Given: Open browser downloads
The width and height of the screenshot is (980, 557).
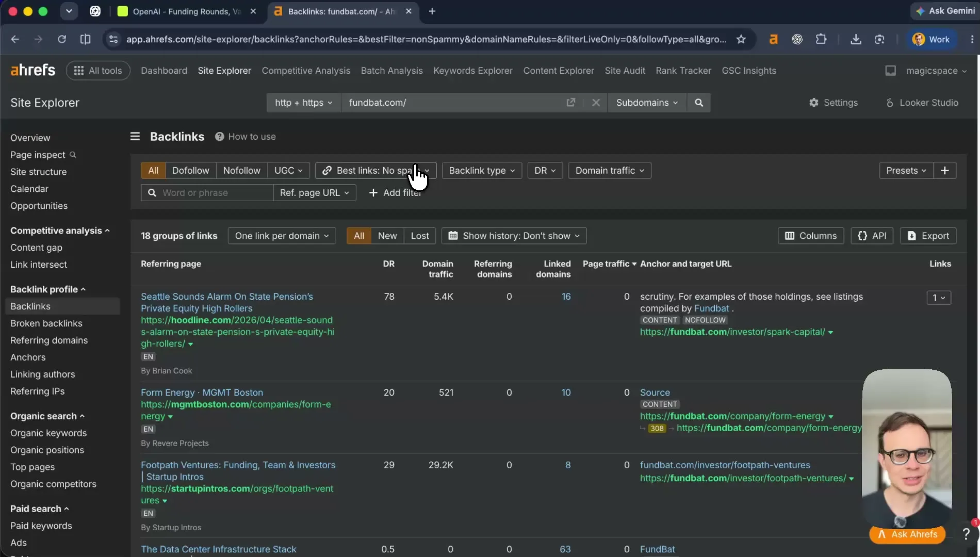Looking at the screenshot, I should click(856, 39).
